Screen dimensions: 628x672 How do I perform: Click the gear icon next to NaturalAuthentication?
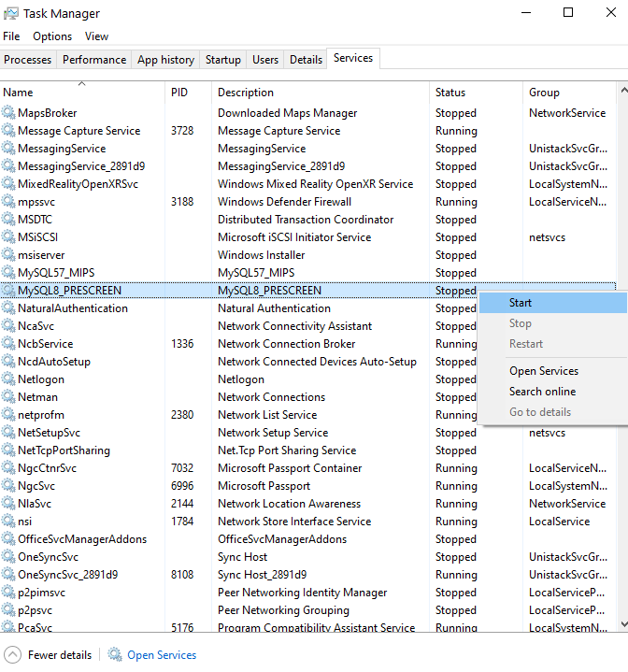[x=8, y=308]
